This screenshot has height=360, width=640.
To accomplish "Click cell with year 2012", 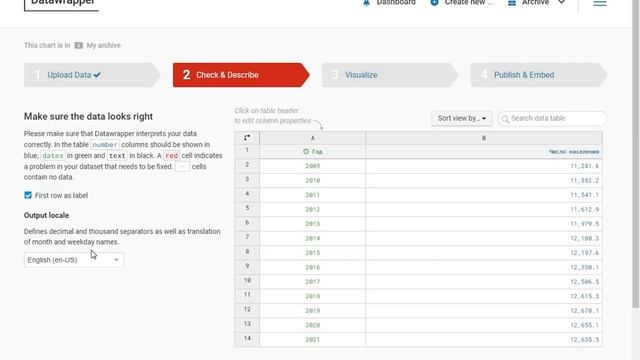I will pos(313,209).
